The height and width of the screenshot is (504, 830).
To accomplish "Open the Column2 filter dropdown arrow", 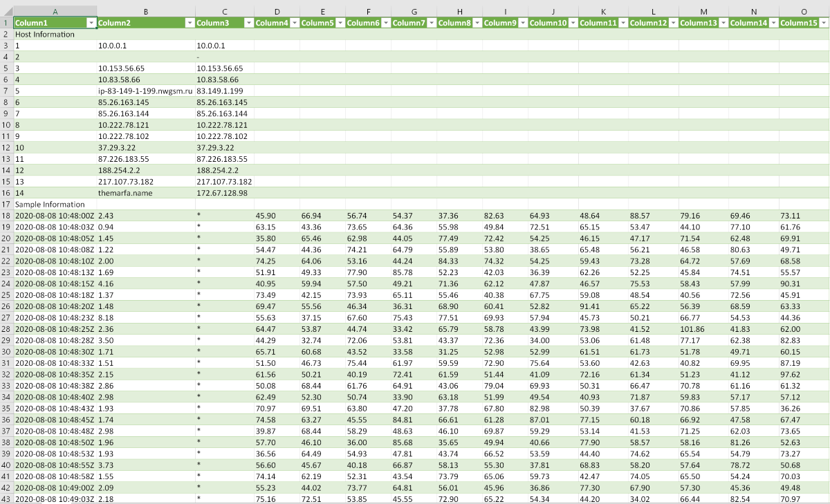I will coord(190,23).
